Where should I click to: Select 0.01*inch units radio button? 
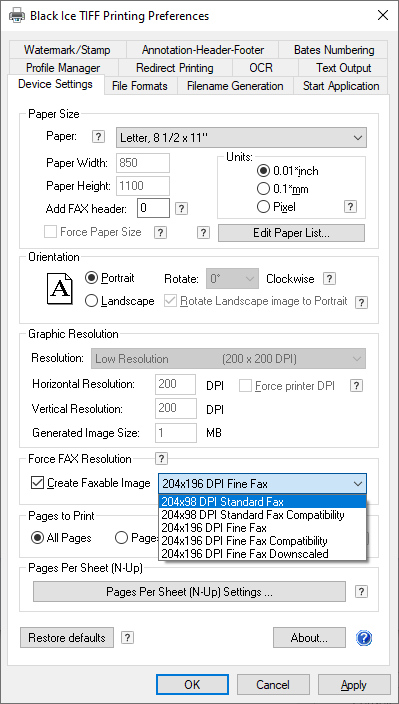263,171
